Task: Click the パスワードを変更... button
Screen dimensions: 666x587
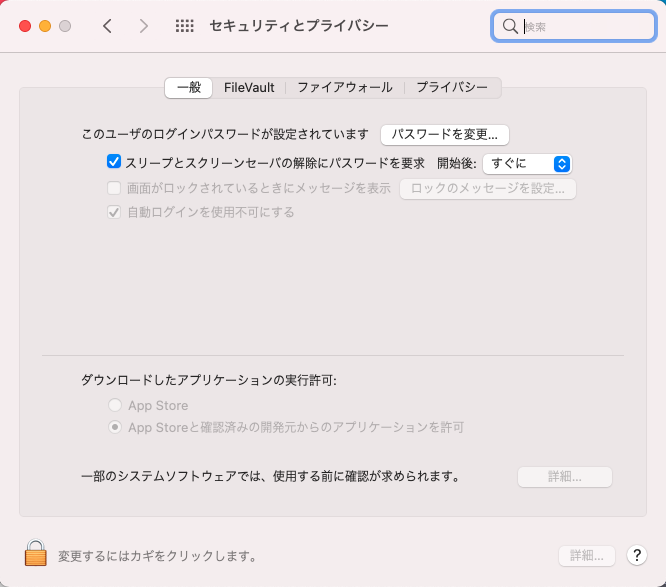Action: click(445, 135)
